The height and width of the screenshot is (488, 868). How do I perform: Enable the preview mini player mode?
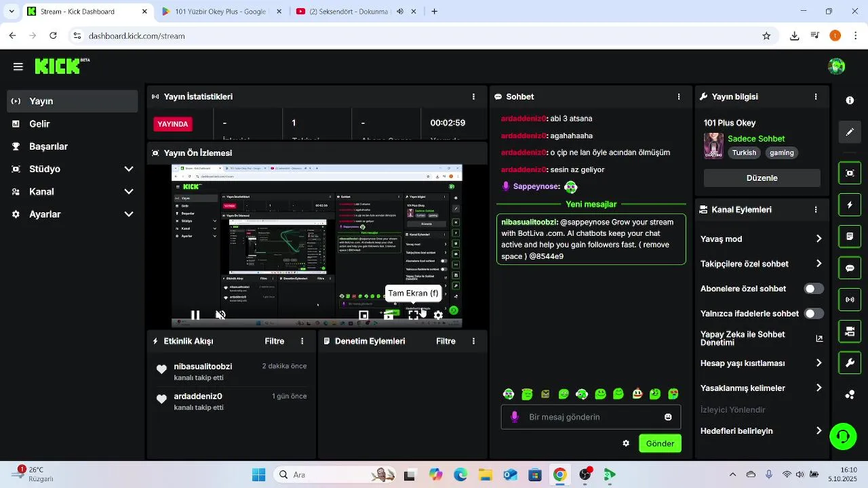(363, 315)
